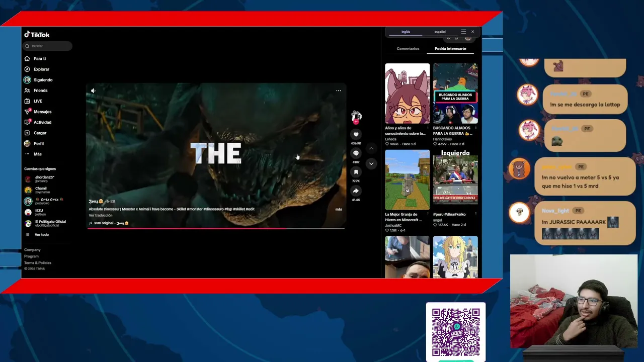This screenshot has height=362, width=644.
Task: Open options for BUSCANDO ALIADOS video card
Action: (475, 128)
